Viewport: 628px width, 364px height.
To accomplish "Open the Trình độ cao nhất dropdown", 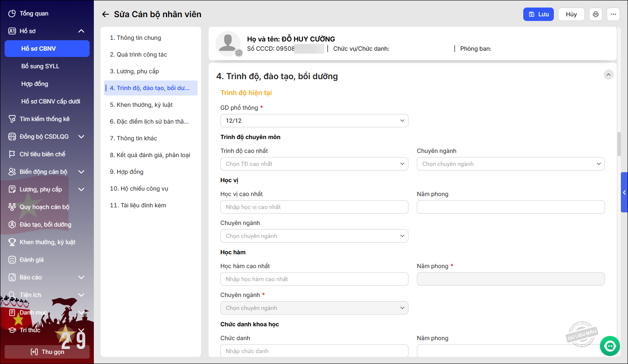I will [x=314, y=164].
